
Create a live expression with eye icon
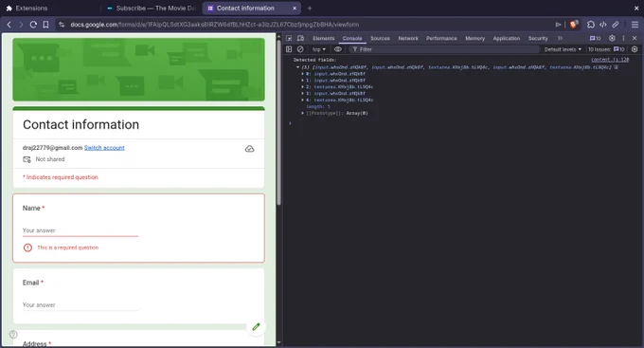pyautogui.click(x=337, y=49)
